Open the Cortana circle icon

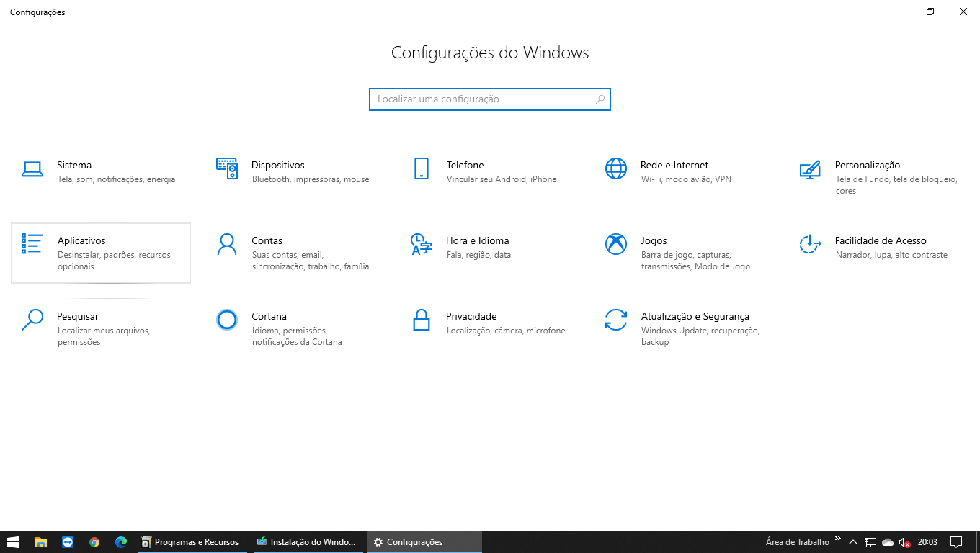coord(227,320)
